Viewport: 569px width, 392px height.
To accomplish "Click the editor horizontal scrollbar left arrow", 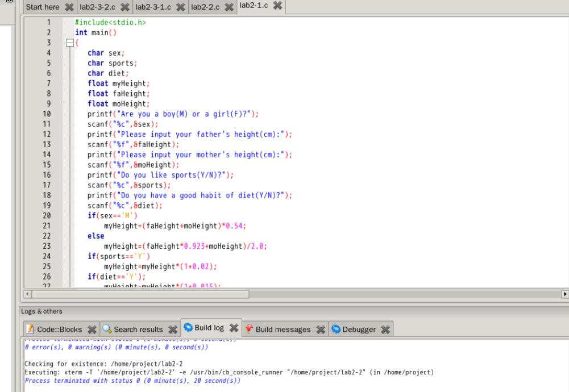I will point(28,294).
